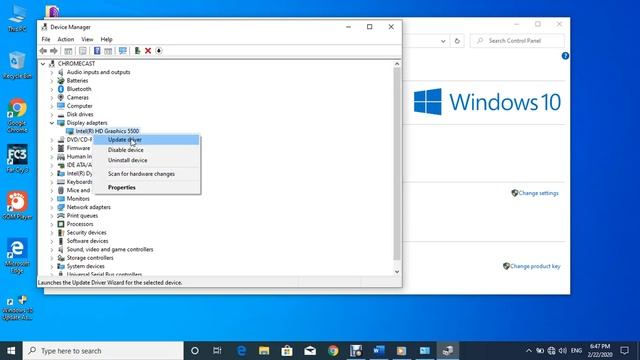Open Far Cry 3 desktop shortcut

pos(17,158)
